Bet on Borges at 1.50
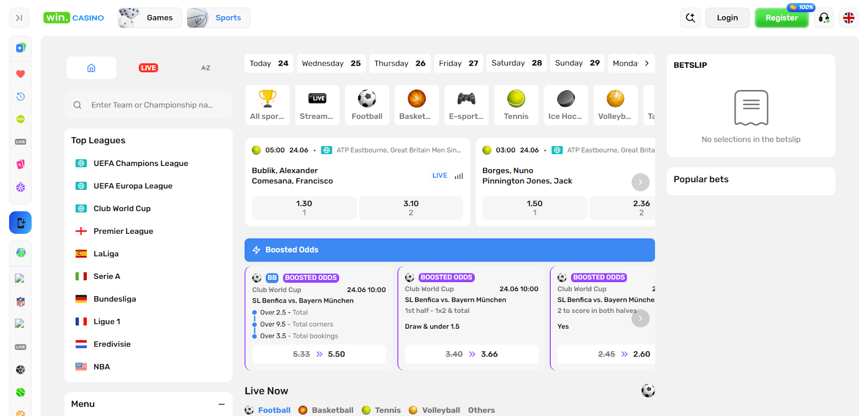 click(x=535, y=208)
